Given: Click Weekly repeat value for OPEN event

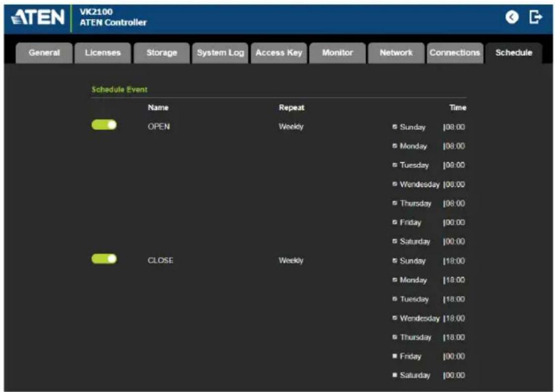Looking at the screenshot, I should point(291,126).
